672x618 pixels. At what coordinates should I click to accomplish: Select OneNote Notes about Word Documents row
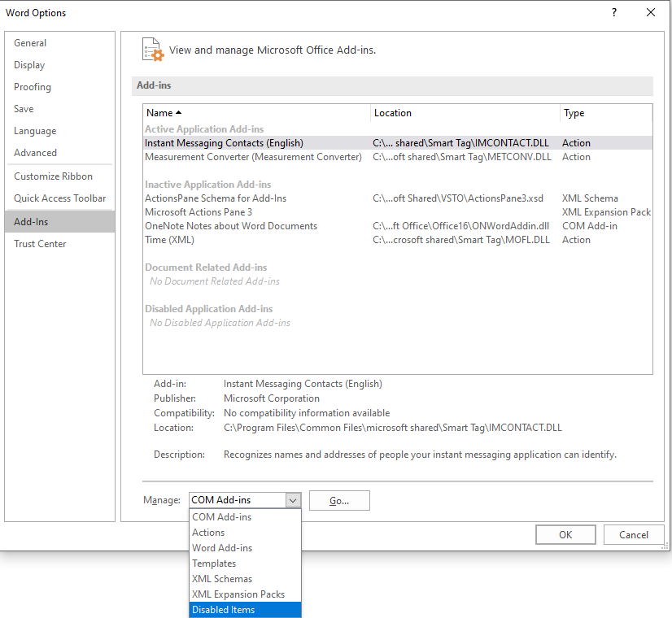pos(398,226)
